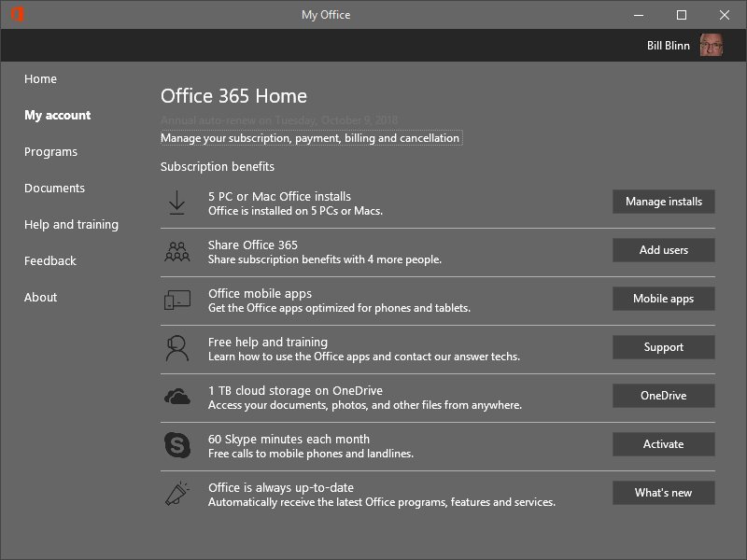Click the megaphone icon for up-to-date Office
The width and height of the screenshot is (747, 560).
[x=177, y=494]
